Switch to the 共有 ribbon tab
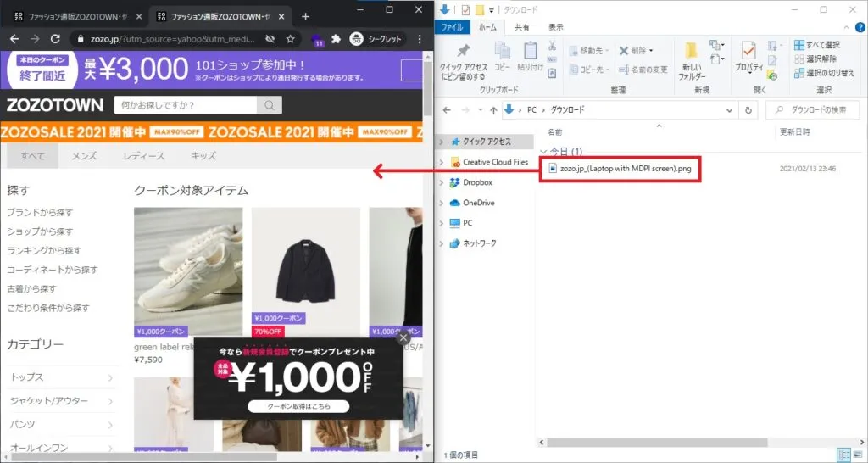868x463 pixels. [521, 26]
